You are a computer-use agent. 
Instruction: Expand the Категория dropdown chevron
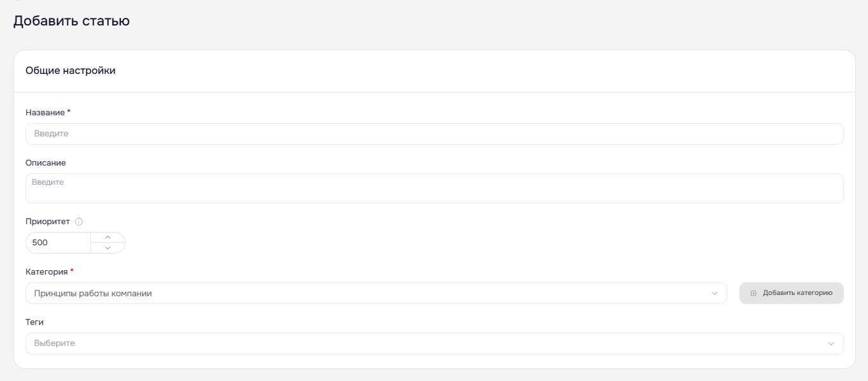[715, 294]
